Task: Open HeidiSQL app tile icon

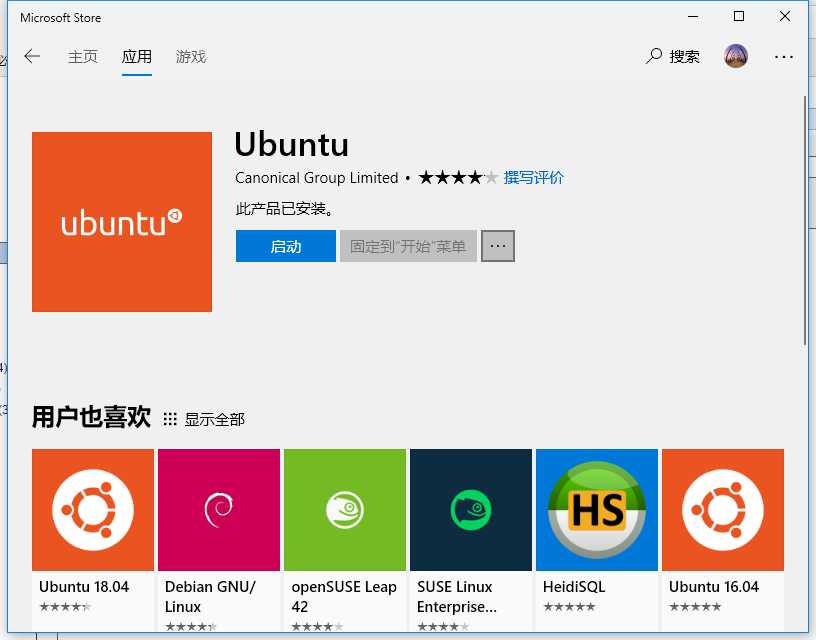Action: (596, 510)
